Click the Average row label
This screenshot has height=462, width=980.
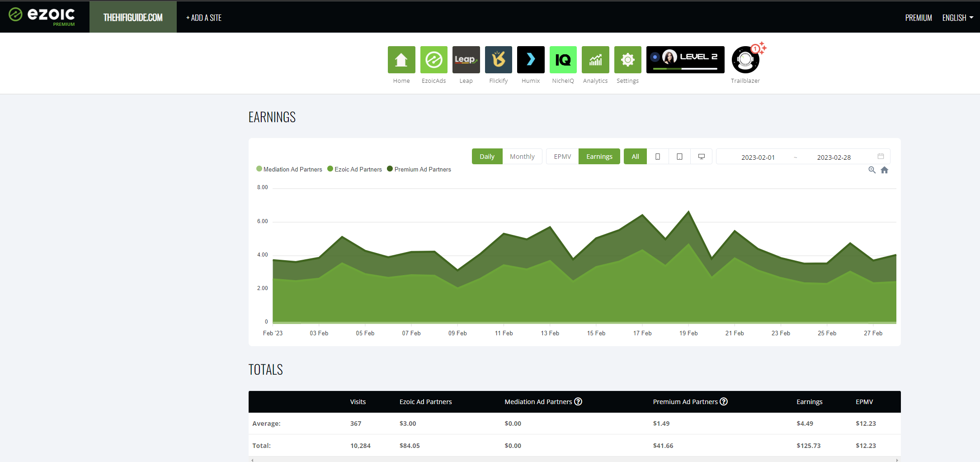click(266, 424)
